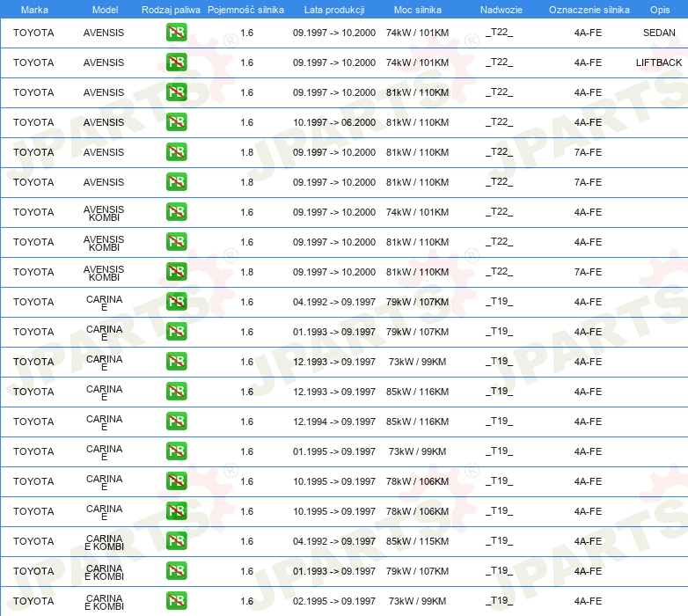Click the Opis column header
This screenshot has height=616, width=688.
tap(660, 10)
